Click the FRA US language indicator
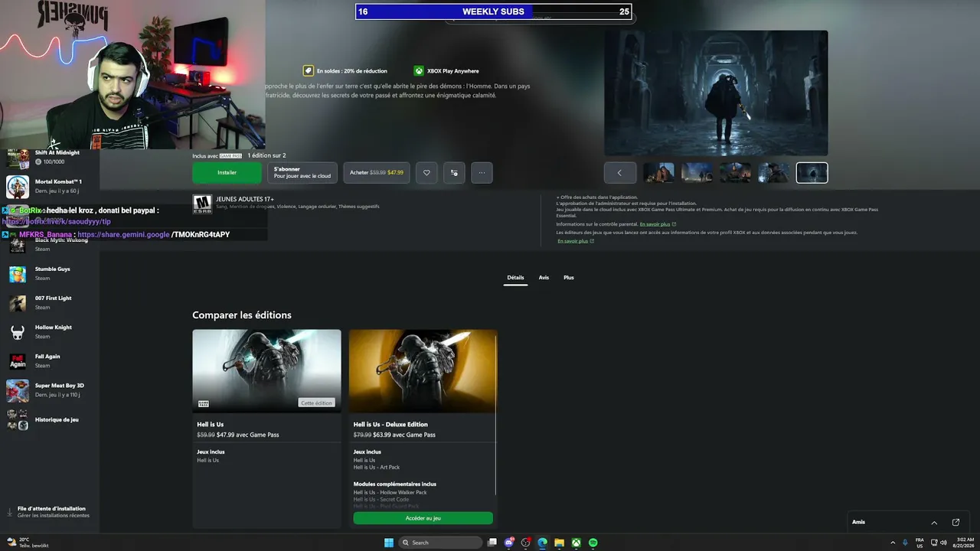Image resolution: width=980 pixels, height=551 pixels. pos(920,543)
